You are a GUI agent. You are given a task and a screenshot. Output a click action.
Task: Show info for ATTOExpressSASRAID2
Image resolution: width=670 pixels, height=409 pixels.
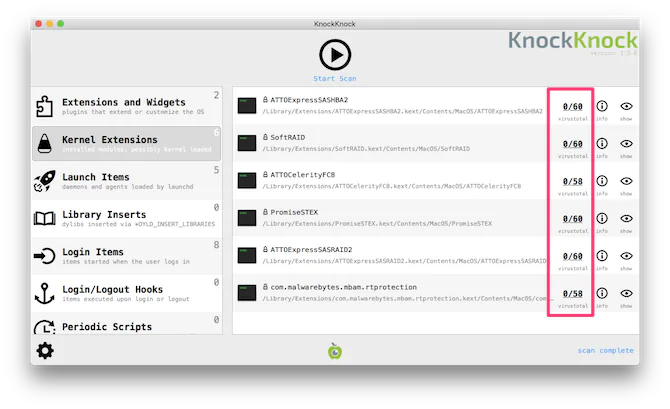pos(602,256)
